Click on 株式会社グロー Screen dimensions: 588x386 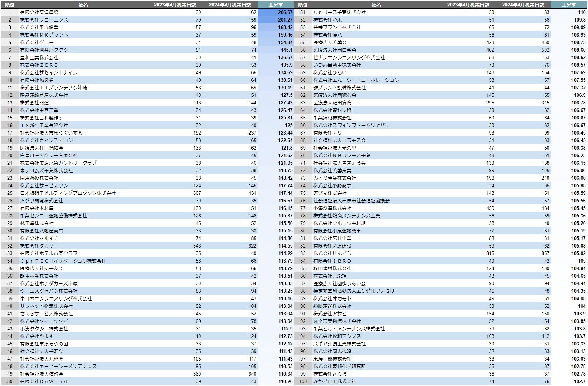tap(37, 42)
